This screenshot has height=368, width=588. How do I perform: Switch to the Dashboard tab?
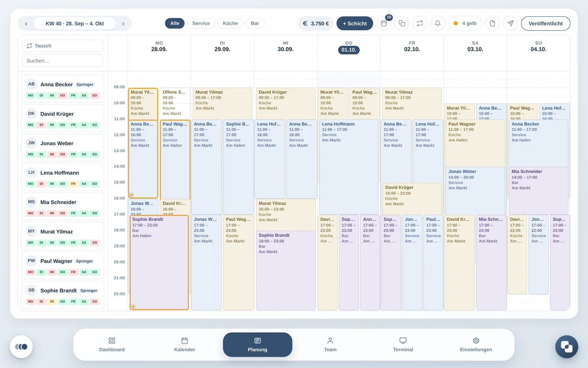pos(112,345)
